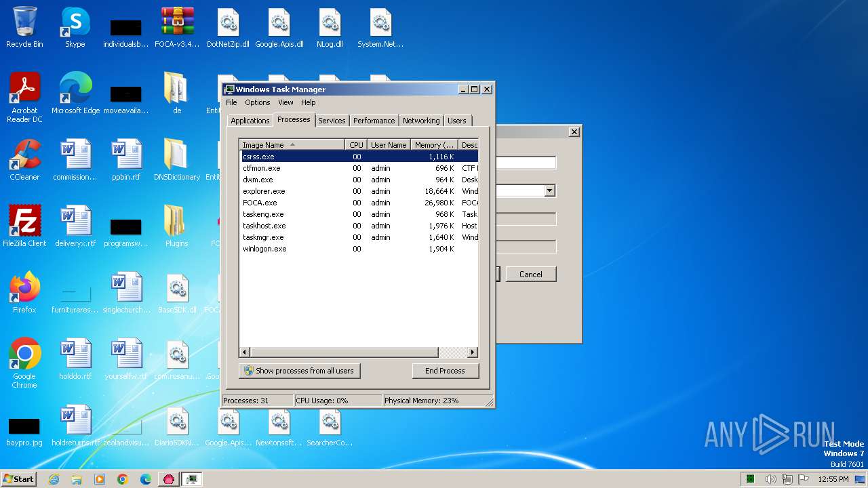
Task: Select the taskhost.exe process row
Action: (359, 226)
